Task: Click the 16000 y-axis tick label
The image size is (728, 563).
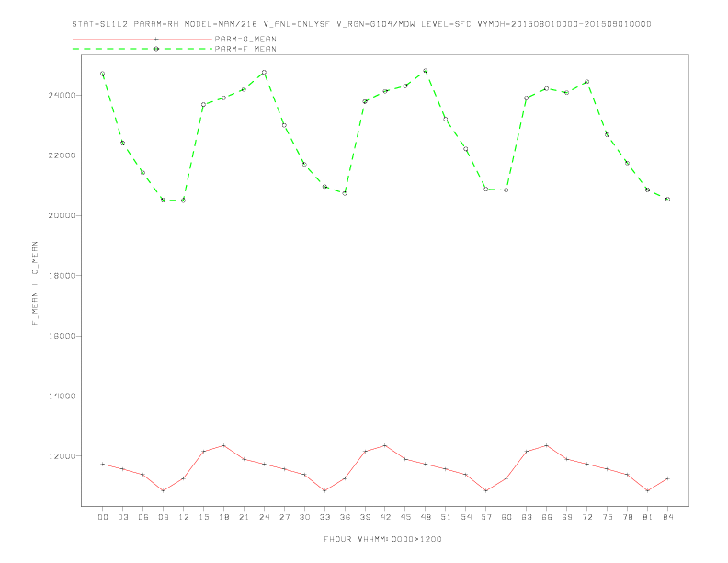Action: tap(62, 336)
